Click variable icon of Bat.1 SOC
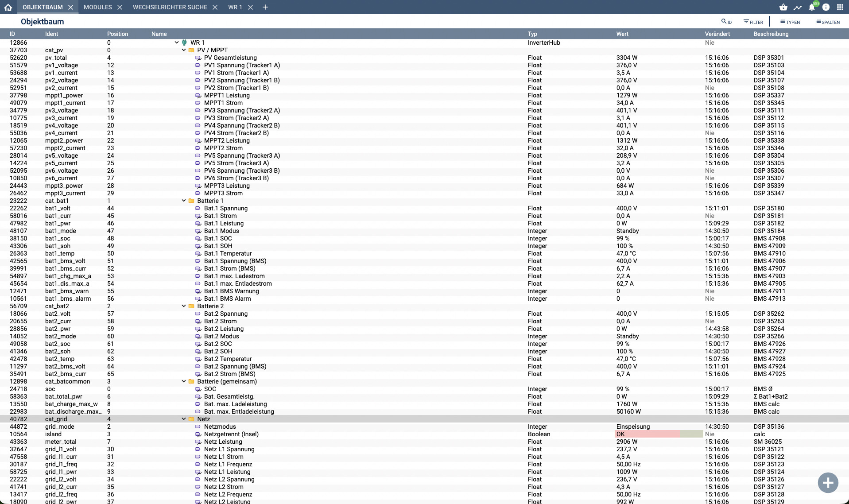Screen dimensions: 849x504 click(x=198, y=239)
